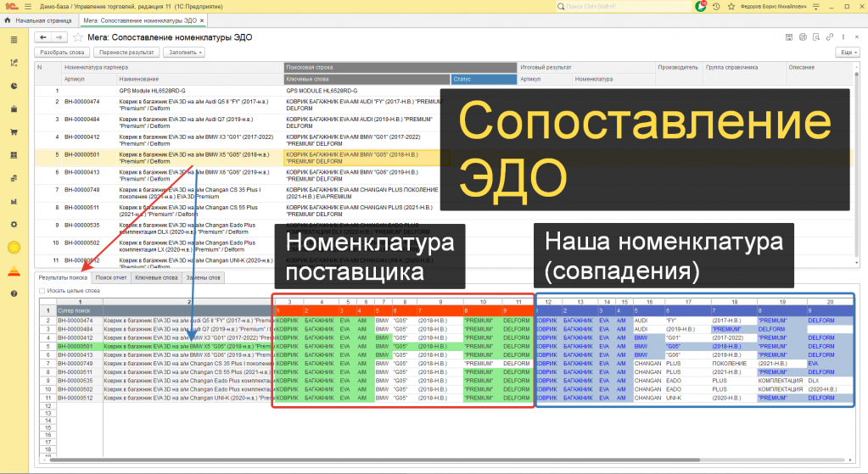Go back with the left arrow button
The image size is (868, 474).
point(42,37)
